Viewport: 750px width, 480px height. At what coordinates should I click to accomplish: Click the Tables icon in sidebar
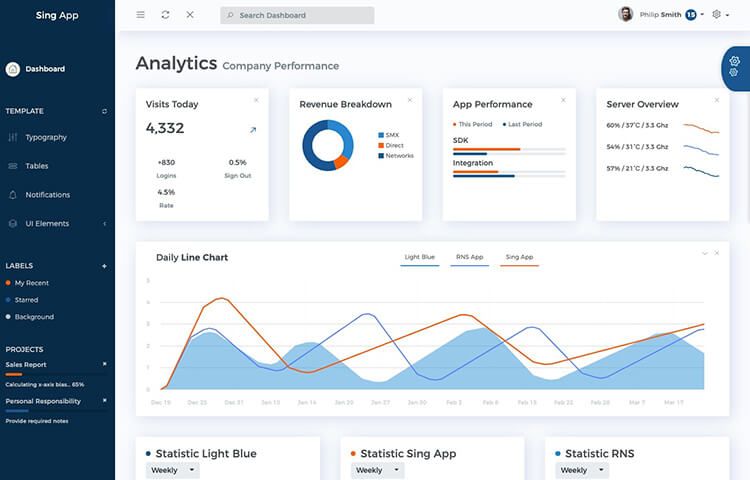[13, 166]
